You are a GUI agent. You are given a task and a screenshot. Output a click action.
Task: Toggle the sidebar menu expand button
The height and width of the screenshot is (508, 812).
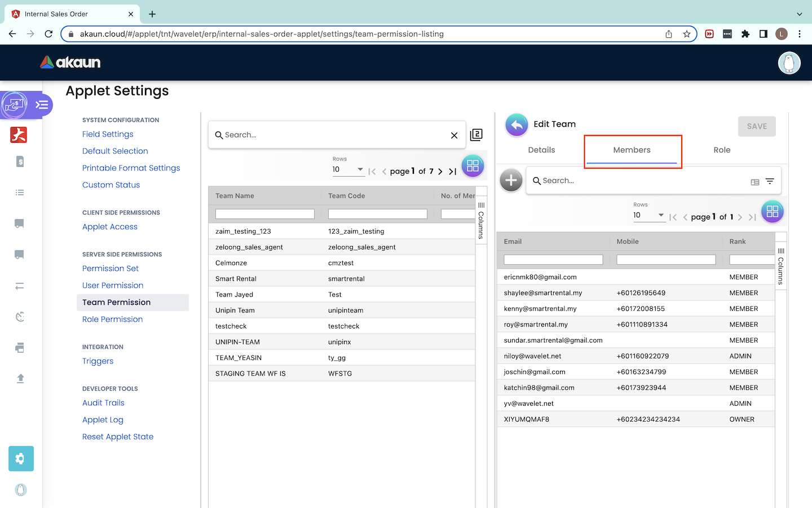tap(42, 105)
